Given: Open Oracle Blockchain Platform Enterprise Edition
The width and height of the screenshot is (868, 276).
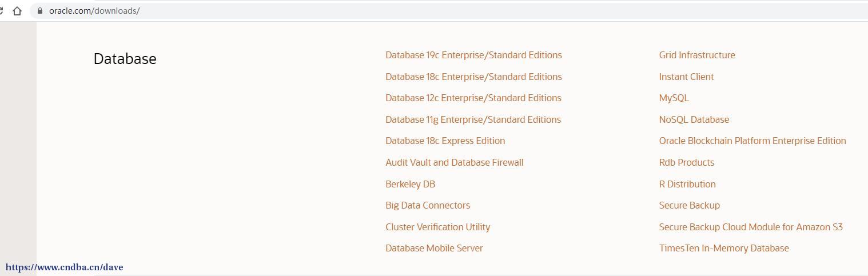Looking at the screenshot, I should click(x=752, y=141).
